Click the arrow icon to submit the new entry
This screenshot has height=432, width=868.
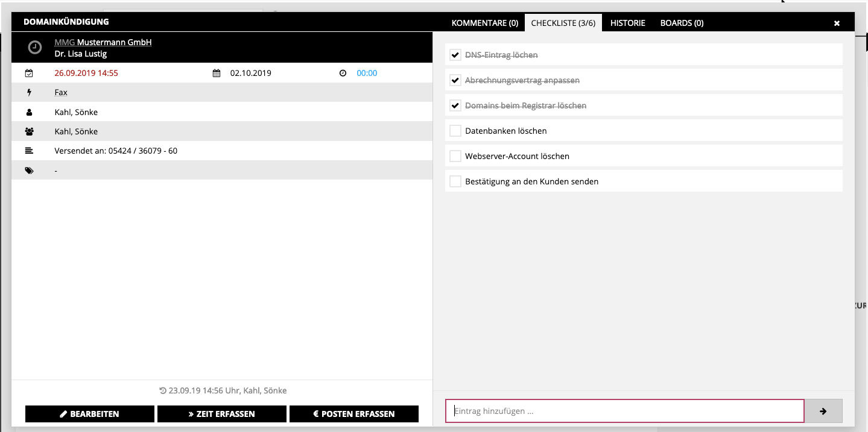pos(823,411)
